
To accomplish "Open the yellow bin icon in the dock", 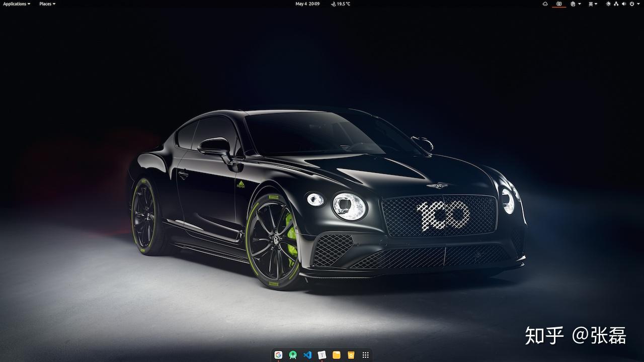I will [351, 355].
